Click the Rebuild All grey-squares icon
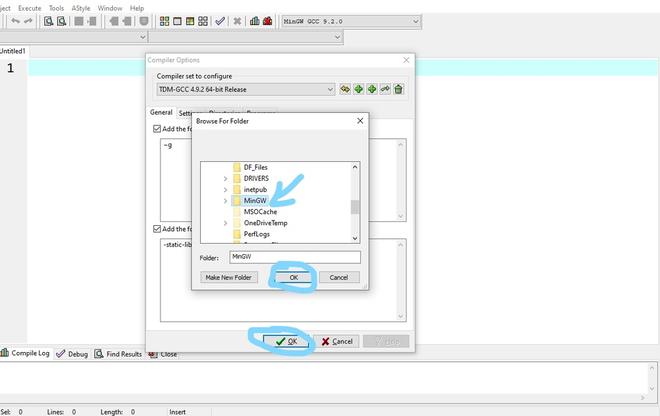This screenshot has height=416, width=660. [x=203, y=21]
